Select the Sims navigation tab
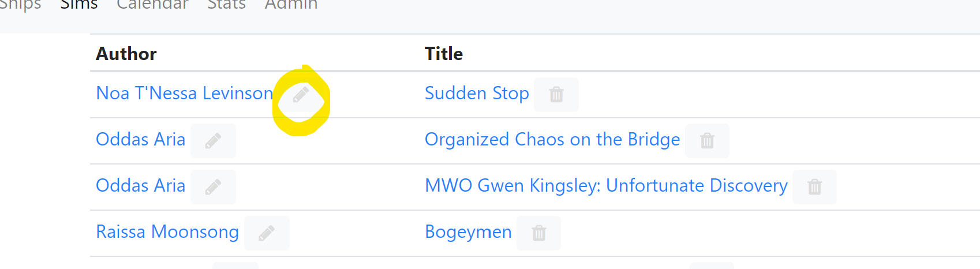Image resolution: width=980 pixels, height=269 pixels. tap(79, 5)
